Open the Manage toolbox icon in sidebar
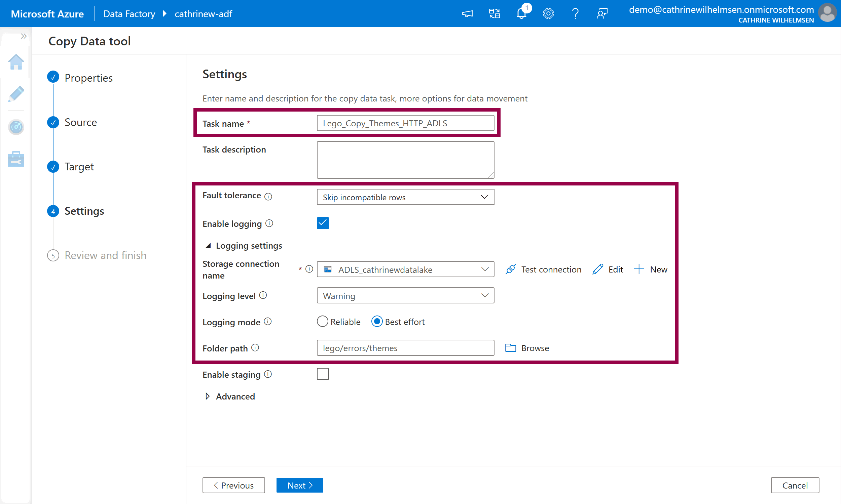 (x=16, y=159)
